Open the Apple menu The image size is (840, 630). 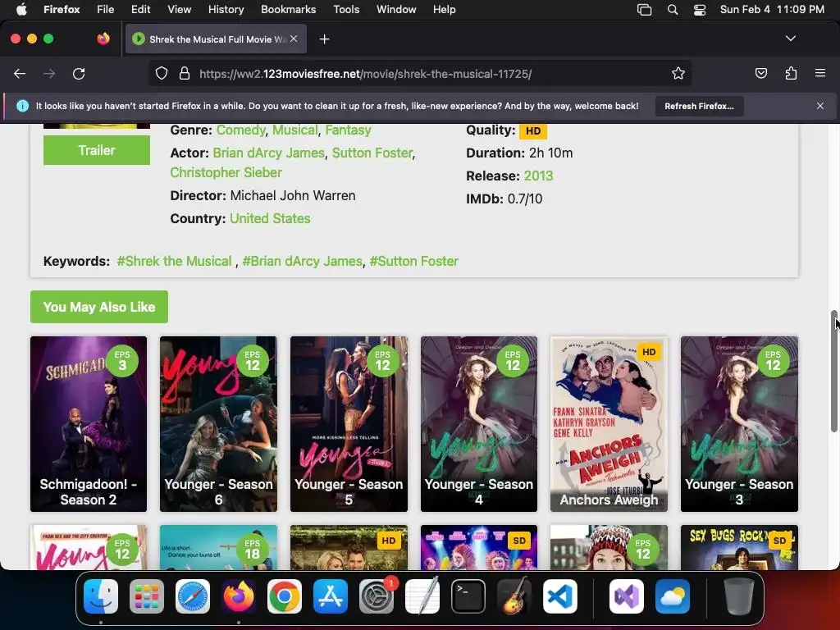[x=21, y=9]
